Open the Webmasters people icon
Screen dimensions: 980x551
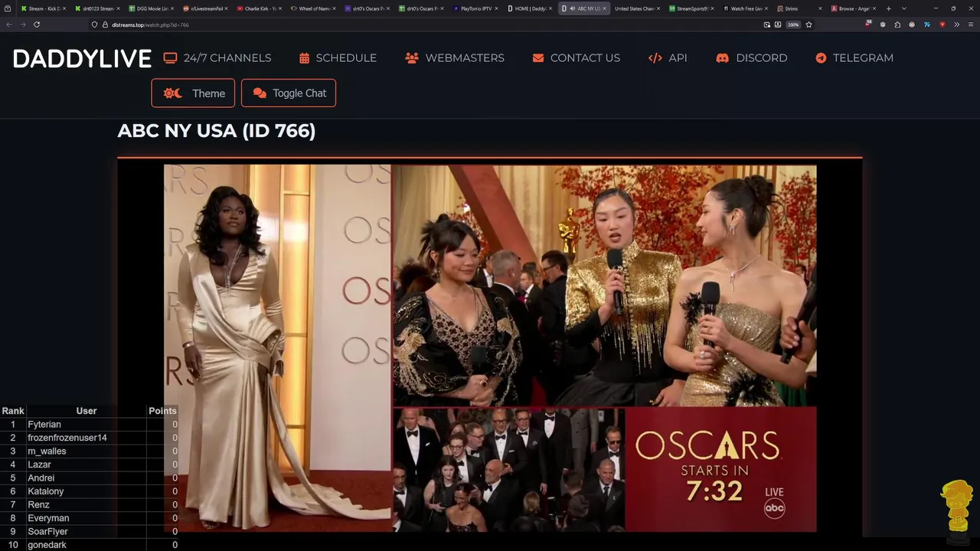412,58
